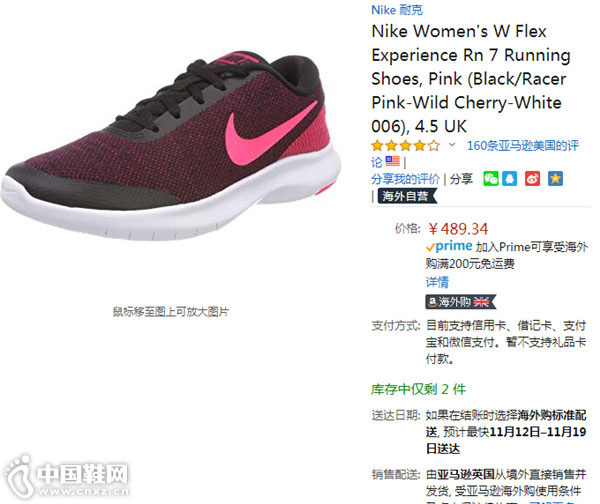The width and height of the screenshot is (600, 504).
Task: Click the US flag icon beside reviews
Action: [393, 161]
